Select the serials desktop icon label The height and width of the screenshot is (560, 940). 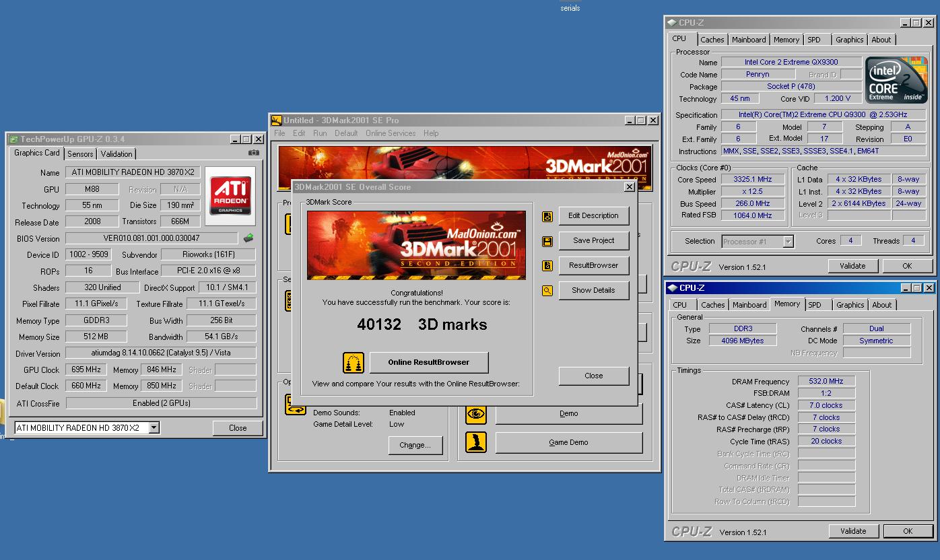click(570, 8)
